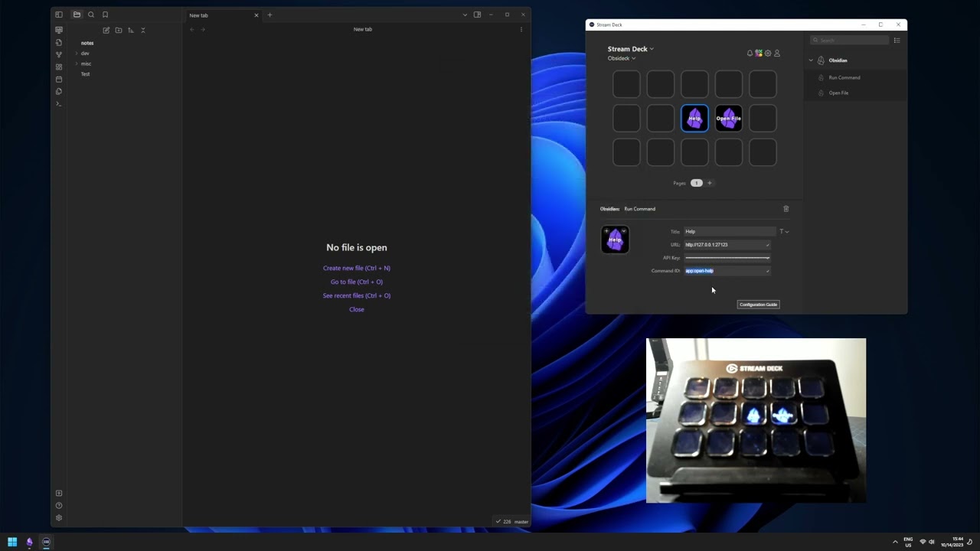
Task: Toggle Obsidian's left sidebar panel icon
Action: tap(59, 15)
